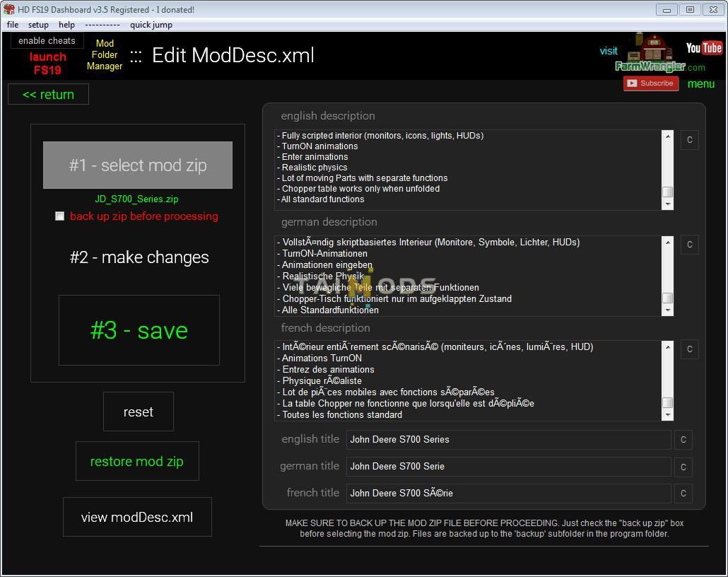Click the french description text area
The image size is (728, 577).
coord(468,381)
